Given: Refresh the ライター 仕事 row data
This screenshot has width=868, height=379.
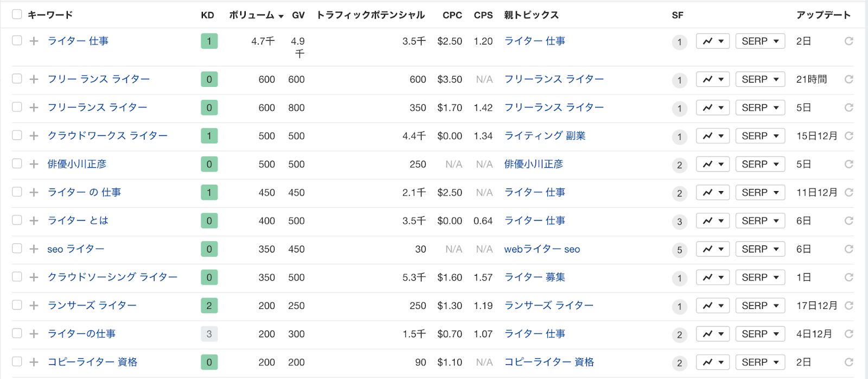Looking at the screenshot, I should 849,41.
